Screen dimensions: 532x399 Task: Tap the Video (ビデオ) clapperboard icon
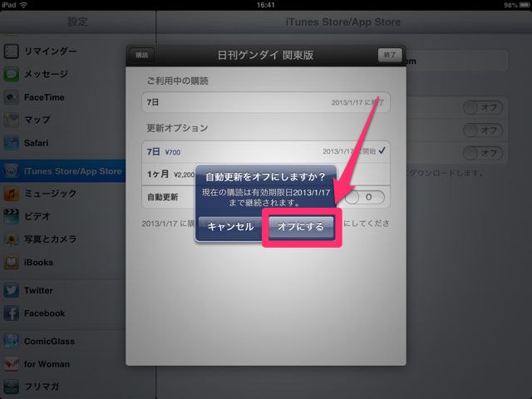click(11, 216)
